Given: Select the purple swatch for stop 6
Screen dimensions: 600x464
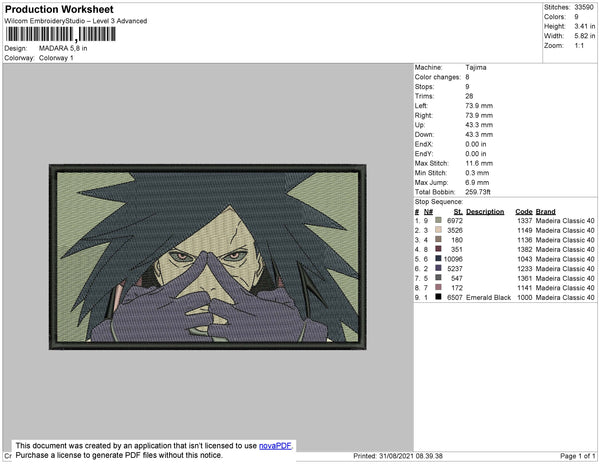Looking at the screenshot, I should [x=439, y=268].
